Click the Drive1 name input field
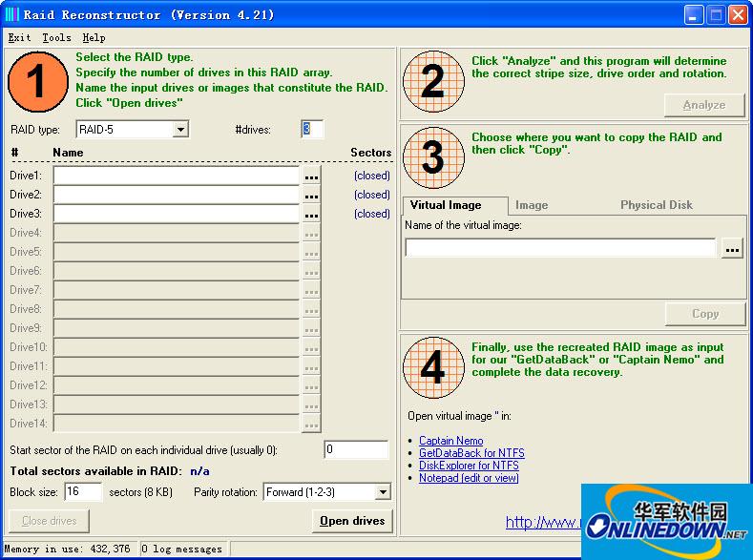Viewport: 753px width, 560px height. coord(177,176)
